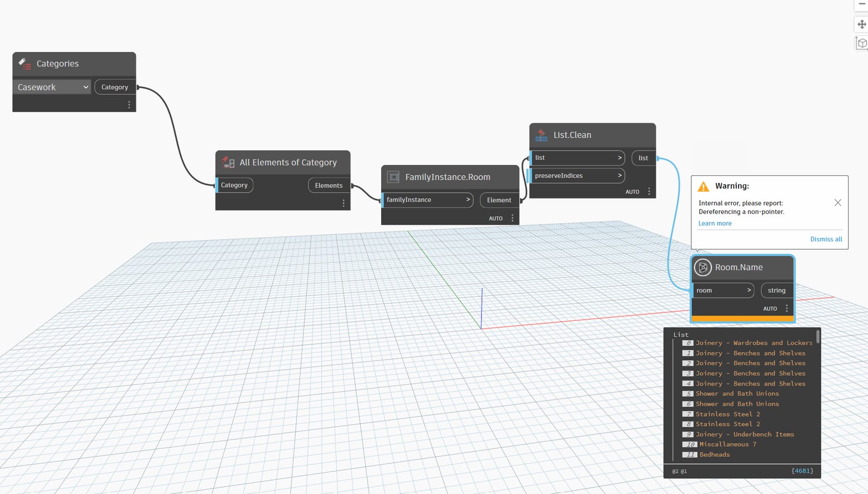Click the Room.Name node icon
Image resolution: width=868 pixels, height=494 pixels.
click(703, 268)
